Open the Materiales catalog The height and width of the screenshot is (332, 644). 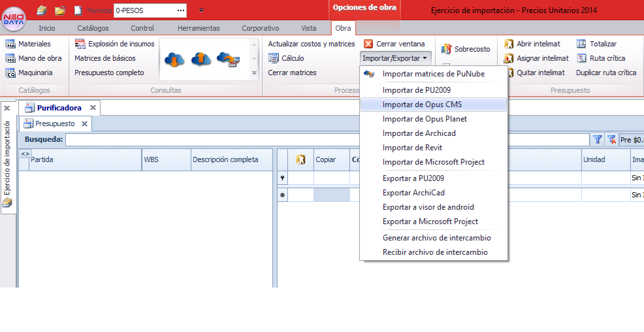(28, 44)
